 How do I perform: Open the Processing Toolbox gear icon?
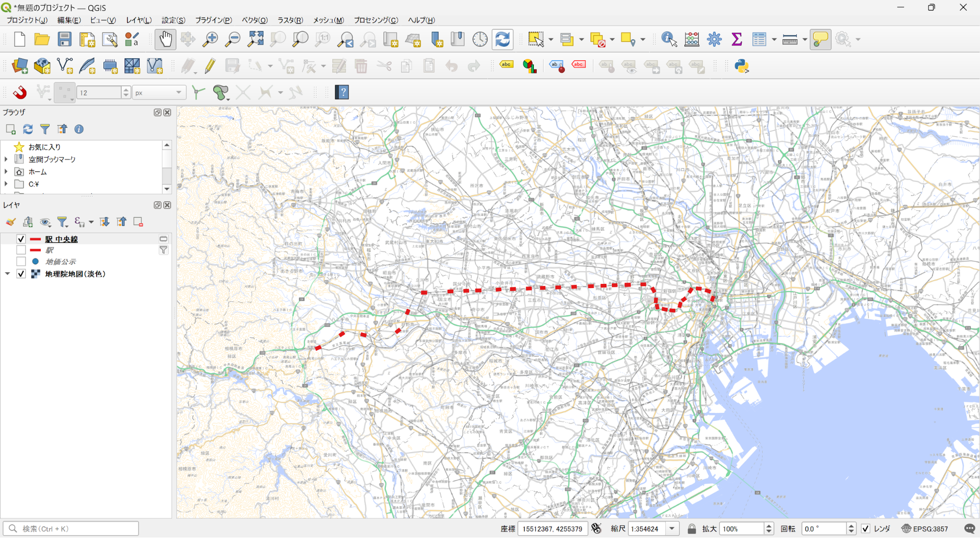[714, 39]
